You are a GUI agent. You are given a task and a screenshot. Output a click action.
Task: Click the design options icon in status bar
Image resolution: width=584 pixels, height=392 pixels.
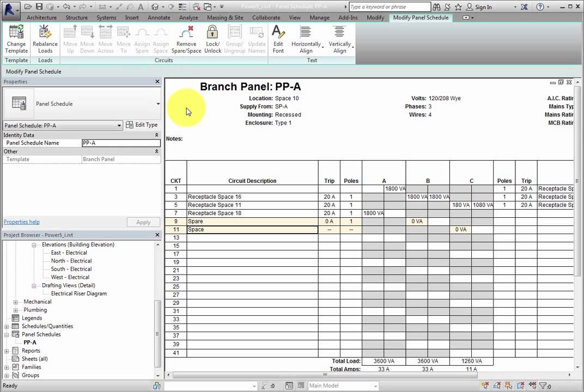(289, 385)
